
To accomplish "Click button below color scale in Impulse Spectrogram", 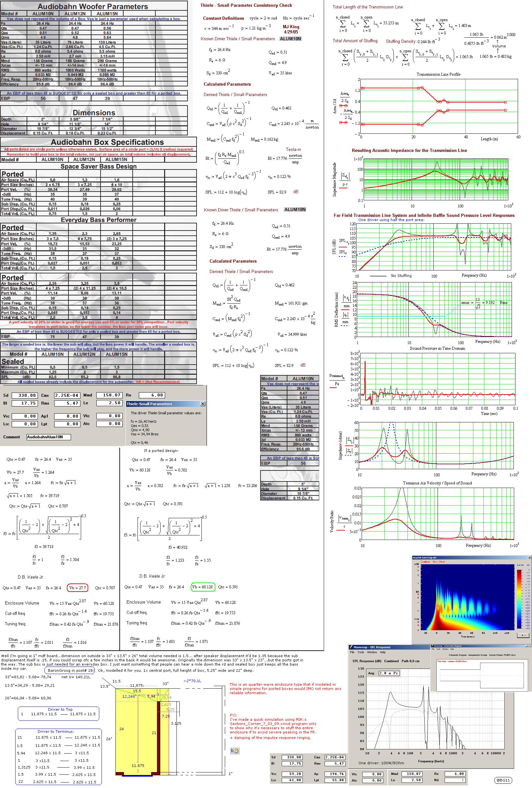I will point(524,635).
